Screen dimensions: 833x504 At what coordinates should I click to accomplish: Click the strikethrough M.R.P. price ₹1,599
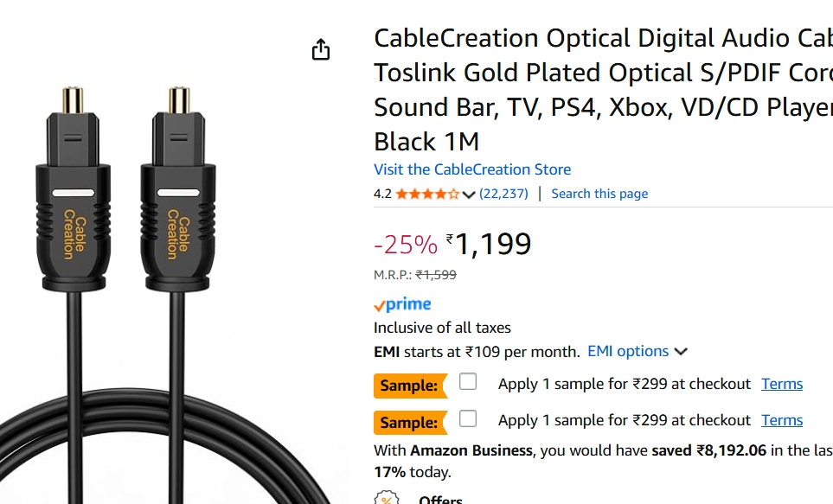click(436, 275)
